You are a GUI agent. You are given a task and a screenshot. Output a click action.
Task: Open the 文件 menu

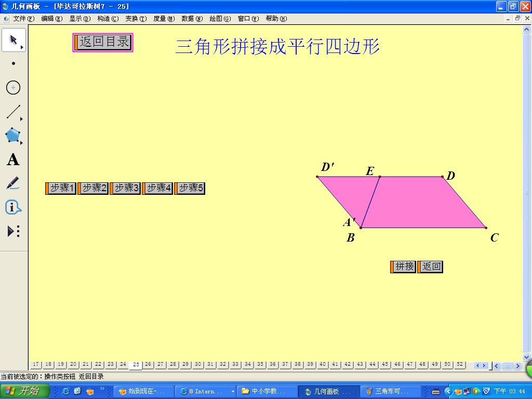(x=24, y=19)
